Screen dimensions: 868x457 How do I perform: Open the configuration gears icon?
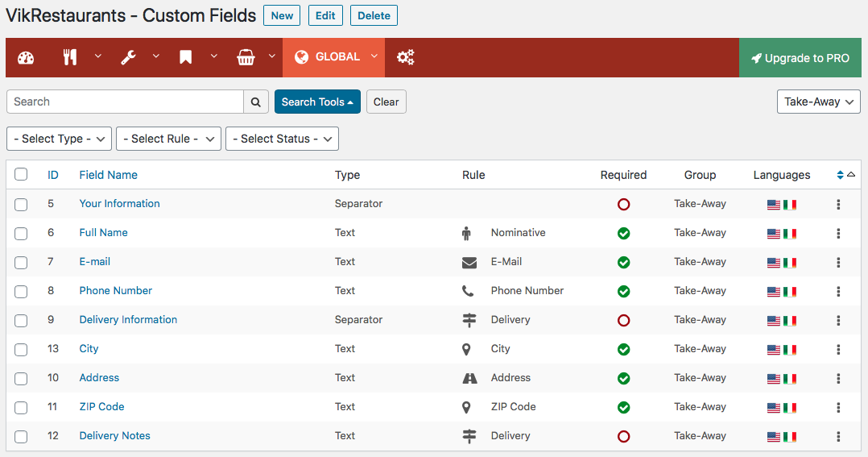point(405,57)
